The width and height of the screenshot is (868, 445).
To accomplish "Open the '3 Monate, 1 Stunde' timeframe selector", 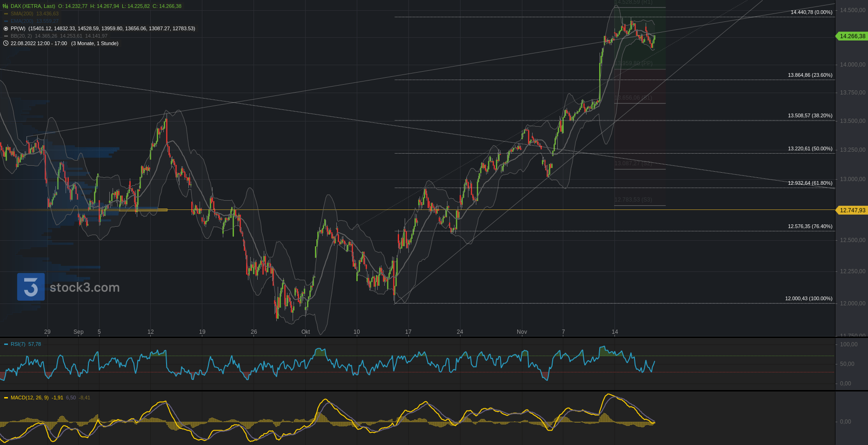I will click(94, 43).
